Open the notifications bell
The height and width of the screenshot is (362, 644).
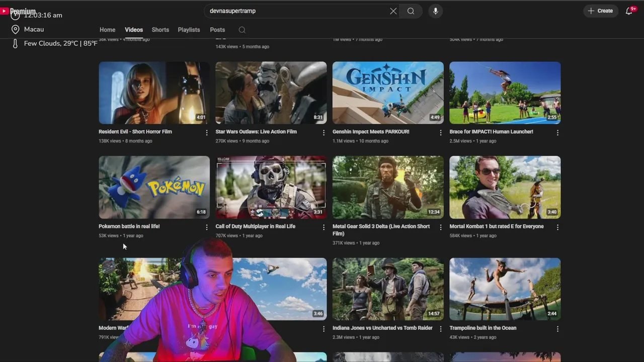(629, 11)
